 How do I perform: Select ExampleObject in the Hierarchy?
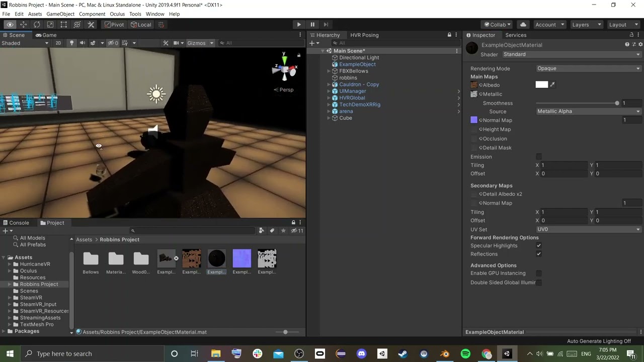[x=357, y=64]
